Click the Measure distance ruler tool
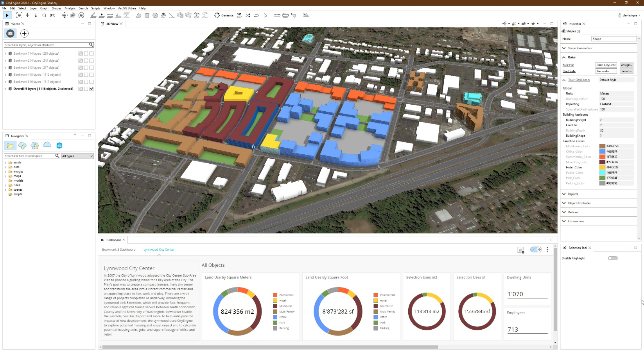Viewport: 644px width, 352px height. tap(277, 15)
